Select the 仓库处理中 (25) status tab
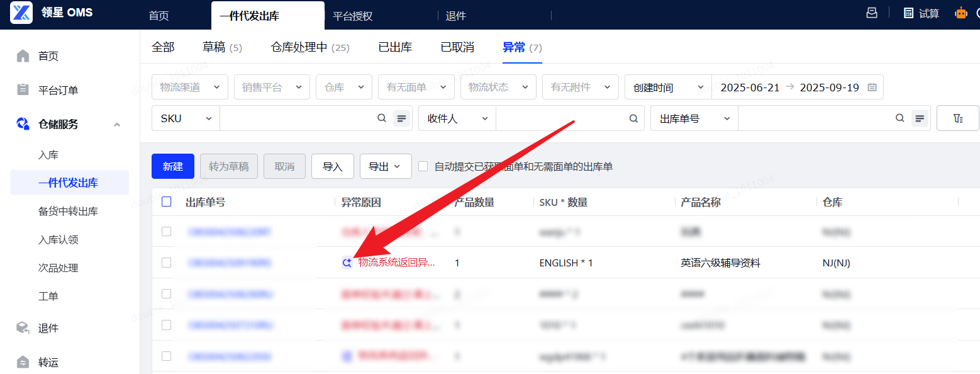 coord(310,47)
